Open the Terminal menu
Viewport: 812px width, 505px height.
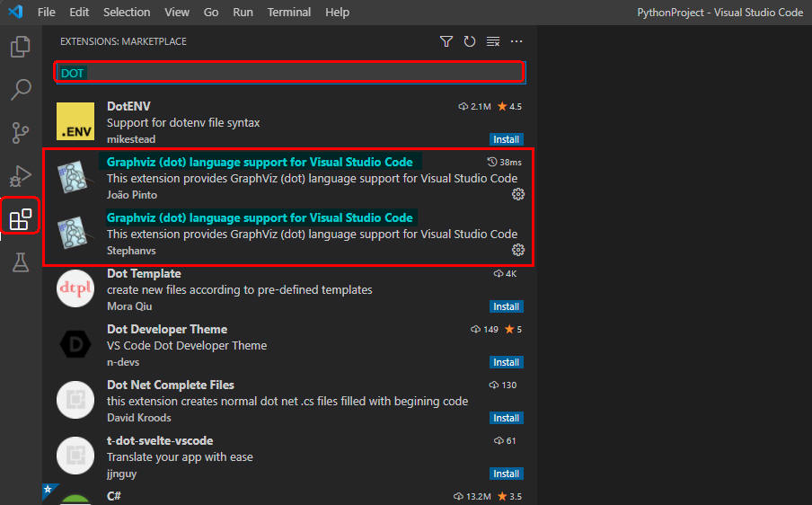point(289,12)
